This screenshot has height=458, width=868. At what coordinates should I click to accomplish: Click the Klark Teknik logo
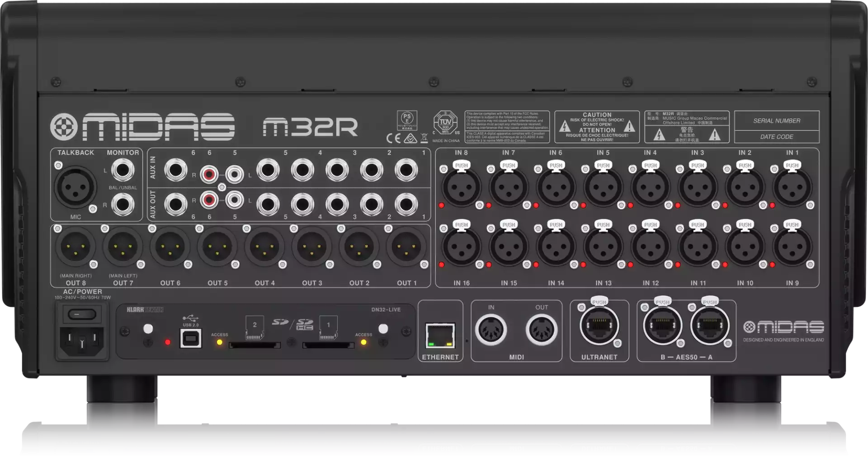[145, 310]
